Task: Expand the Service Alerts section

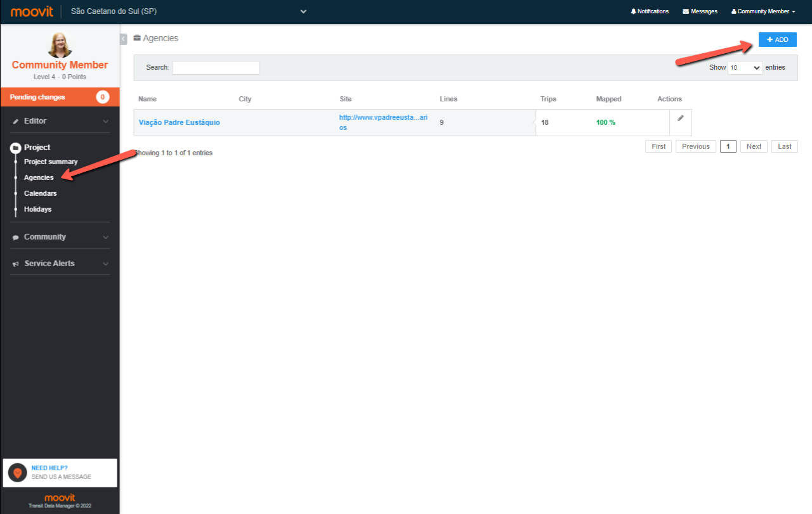Action: (60, 263)
